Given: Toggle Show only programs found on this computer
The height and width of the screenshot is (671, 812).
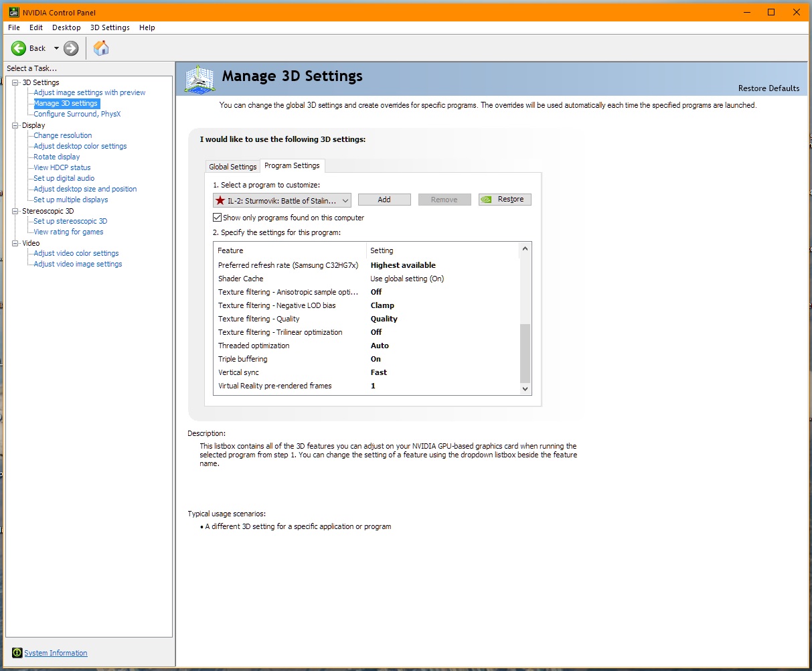Looking at the screenshot, I should [x=217, y=218].
